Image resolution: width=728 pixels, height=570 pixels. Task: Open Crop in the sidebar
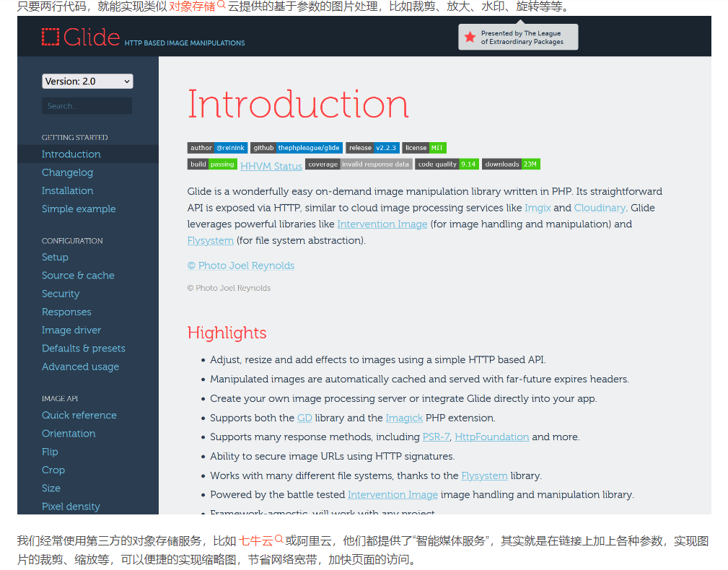pyautogui.click(x=53, y=470)
